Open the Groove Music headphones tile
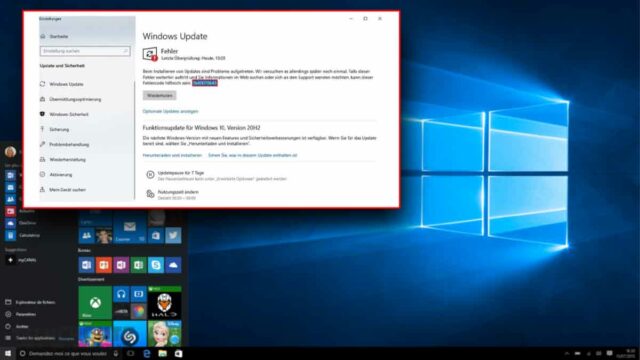640x360 pixels. [121, 294]
